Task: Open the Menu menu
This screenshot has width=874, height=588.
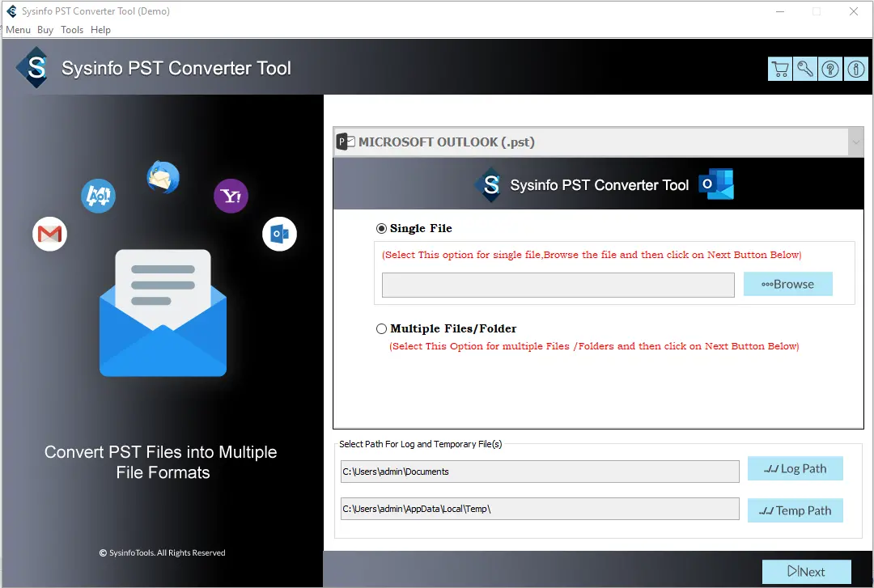Action: [x=18, y=30]
